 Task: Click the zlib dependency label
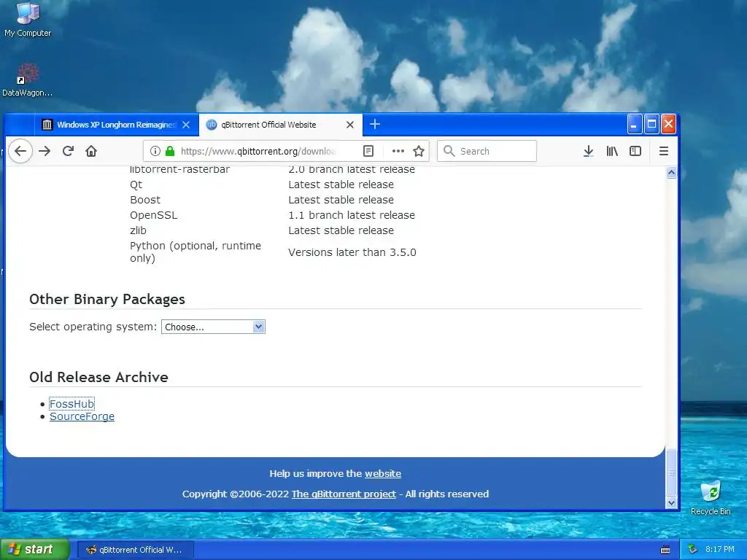pos(138,230)
